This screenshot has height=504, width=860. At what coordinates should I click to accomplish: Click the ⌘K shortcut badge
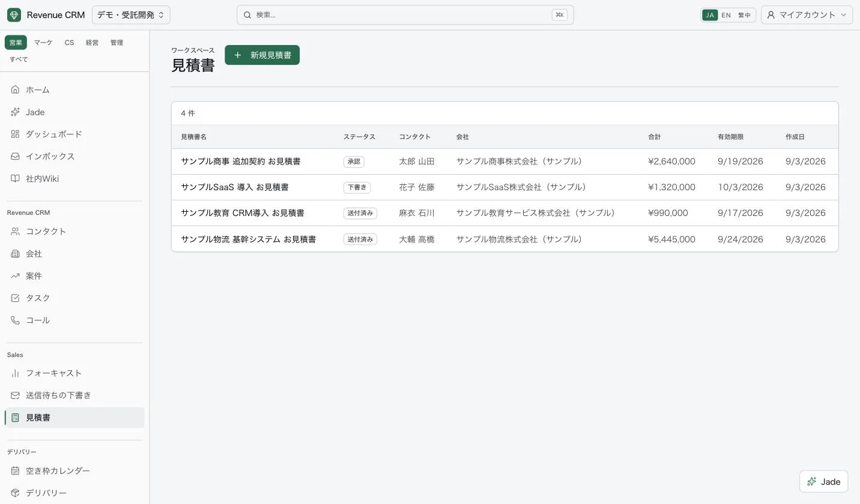coord(559,15)
